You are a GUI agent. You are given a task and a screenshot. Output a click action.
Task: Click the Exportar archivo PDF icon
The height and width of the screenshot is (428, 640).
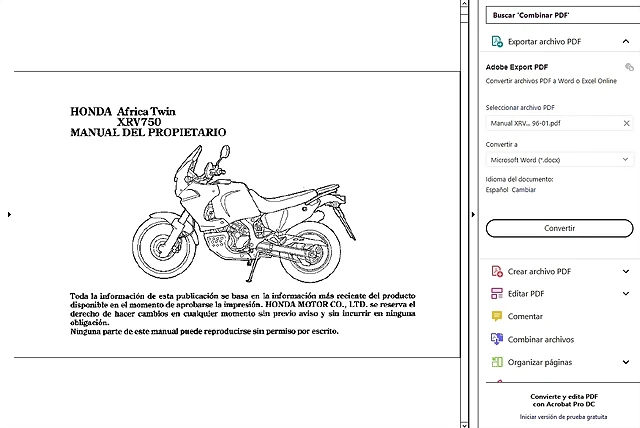click(x=497, y=41)
